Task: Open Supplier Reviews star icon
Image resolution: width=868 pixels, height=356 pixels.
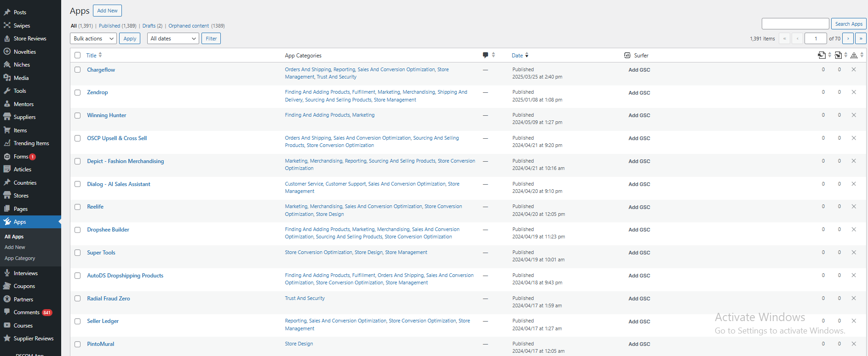Action: click(7, 339)
